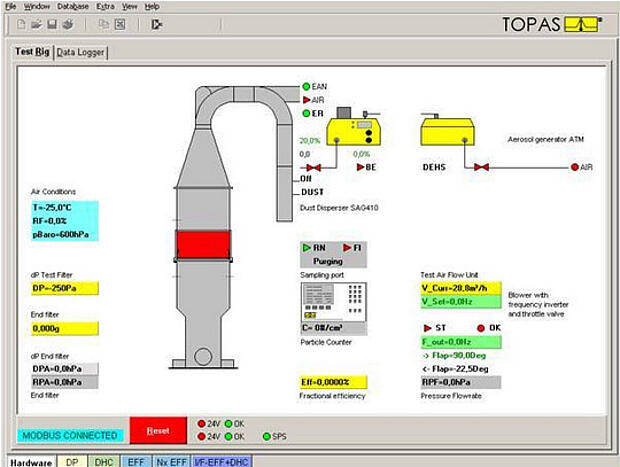The width and height of the screenshot is (620, 467).
Task: Click the red test filter block in the rig
Action: click(203, 245)
